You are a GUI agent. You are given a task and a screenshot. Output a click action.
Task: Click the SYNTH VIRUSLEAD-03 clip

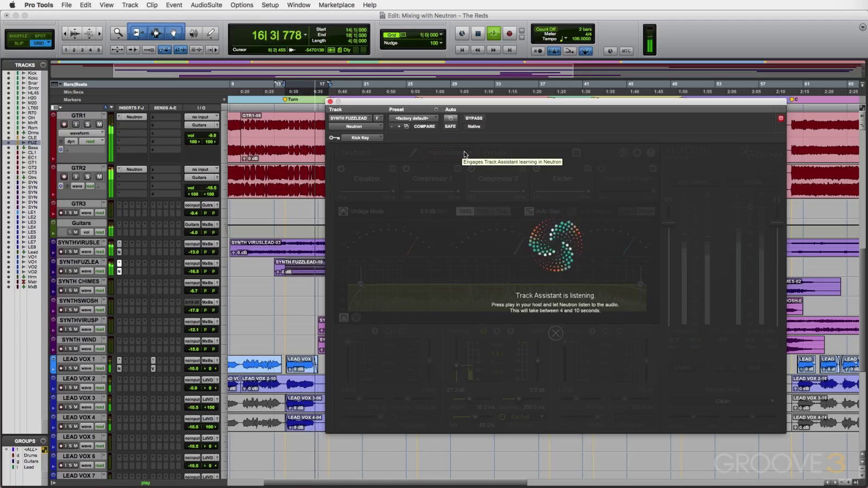coord(277,247)
